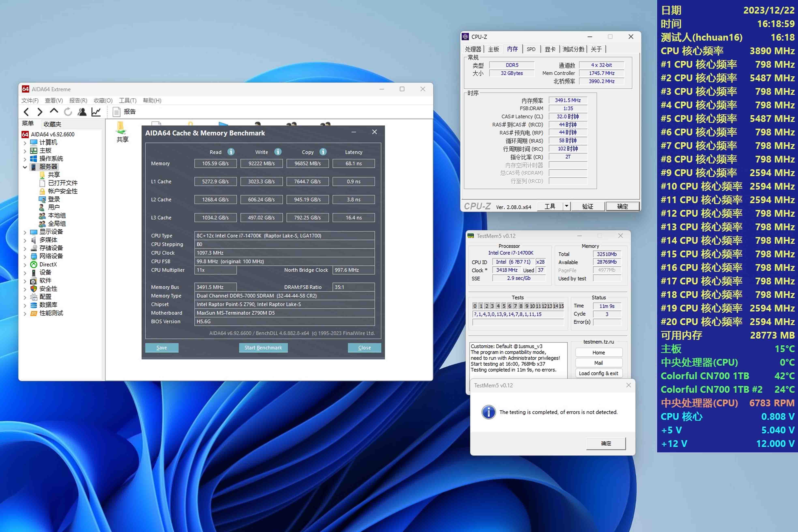Click the TestMem5 title bar icon
This screenshot has height=532, width=798.
click(x=471, y=236)
